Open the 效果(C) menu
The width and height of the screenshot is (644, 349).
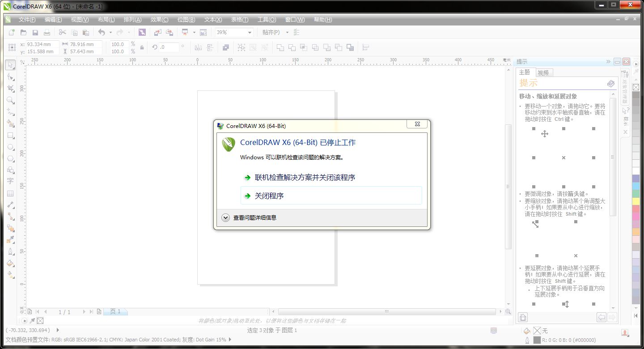pyautogui.click(x=160, y=20)
